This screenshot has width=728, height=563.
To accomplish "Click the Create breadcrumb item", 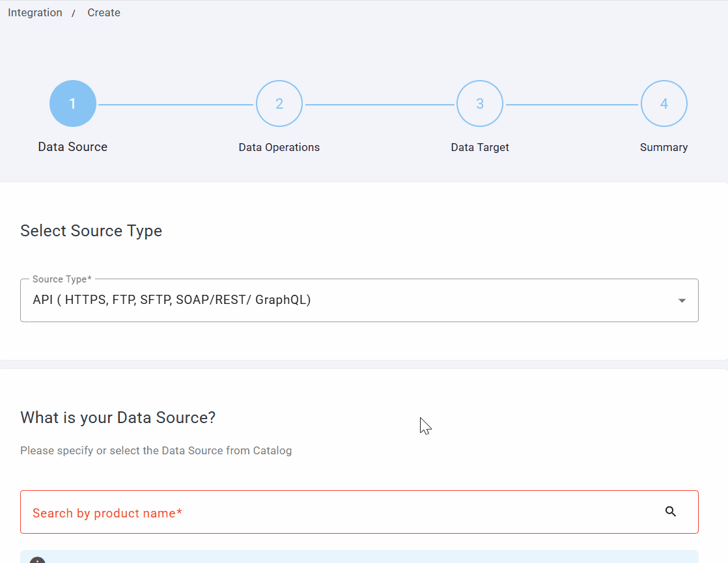I will coord(104,13).
